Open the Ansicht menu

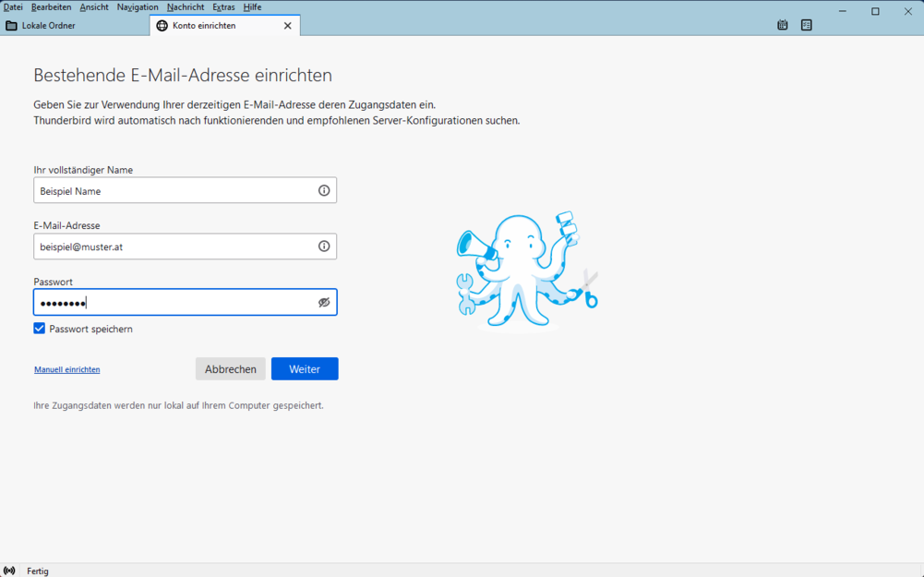tap(94, 7)
